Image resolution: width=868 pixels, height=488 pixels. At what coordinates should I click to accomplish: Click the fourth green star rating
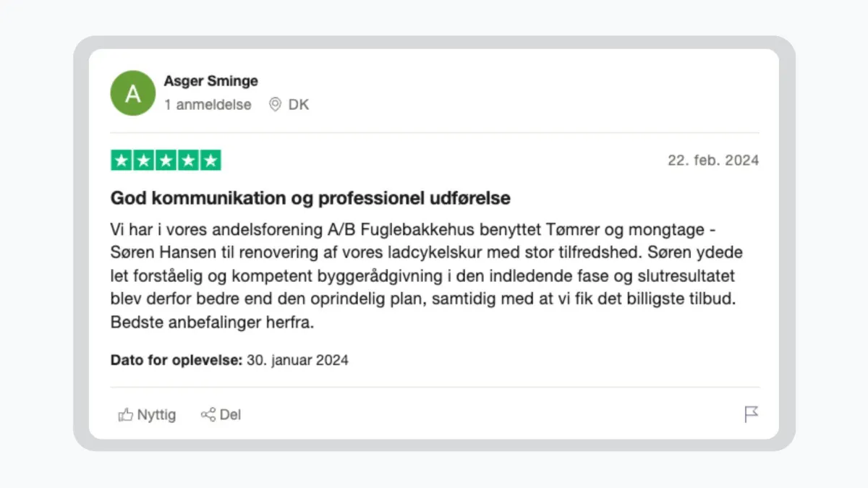coord(188,160)
